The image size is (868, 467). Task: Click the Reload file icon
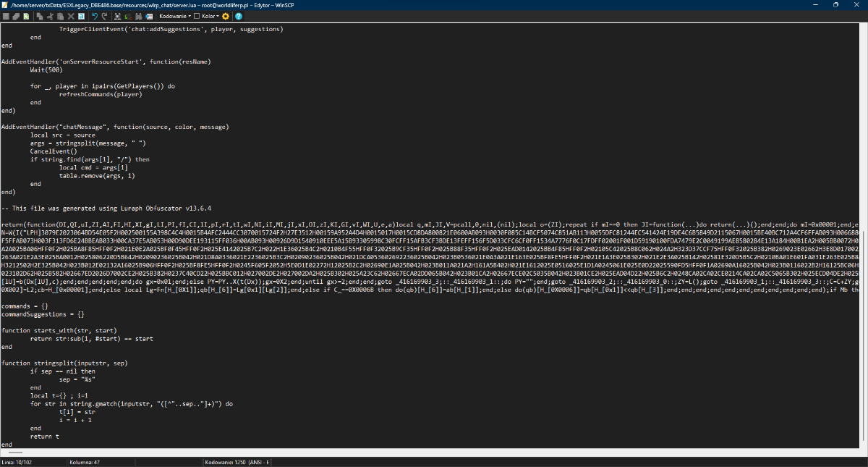pyautogui.click(x=26, y=16)
